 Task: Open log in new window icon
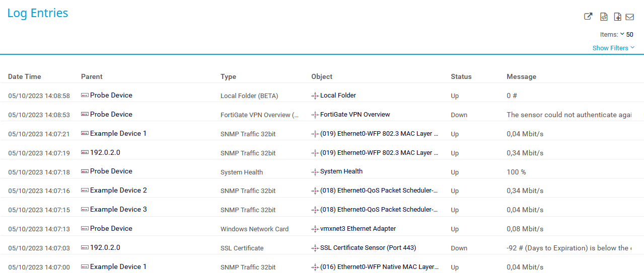click(x=588, y=17)
